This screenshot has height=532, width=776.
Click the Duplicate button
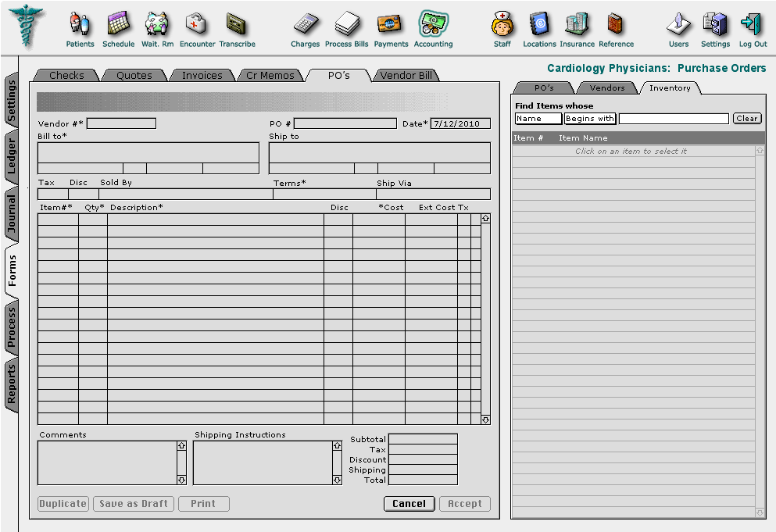pyautogui.click(x=63, y=503)
